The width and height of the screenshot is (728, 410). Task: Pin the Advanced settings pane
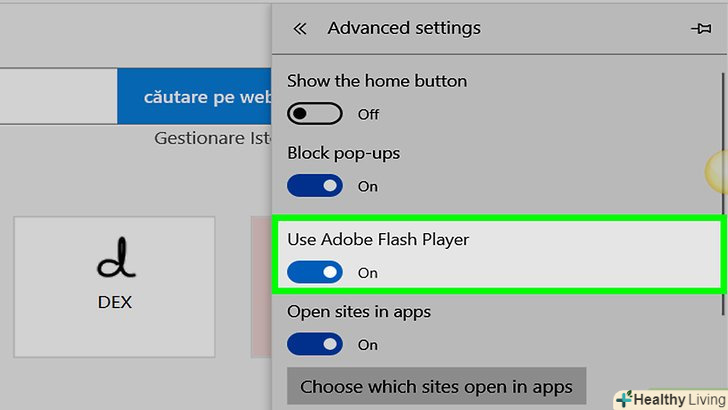pyautogui.click(x=700, y=28)
